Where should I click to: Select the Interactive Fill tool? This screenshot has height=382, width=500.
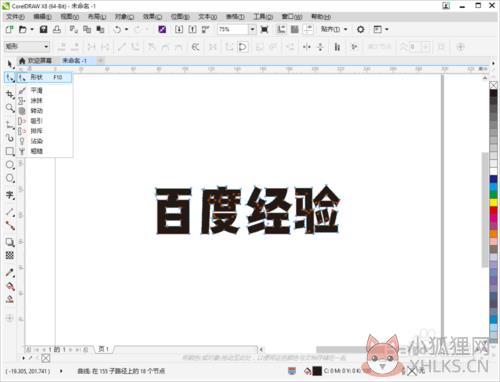coord(10,286)
